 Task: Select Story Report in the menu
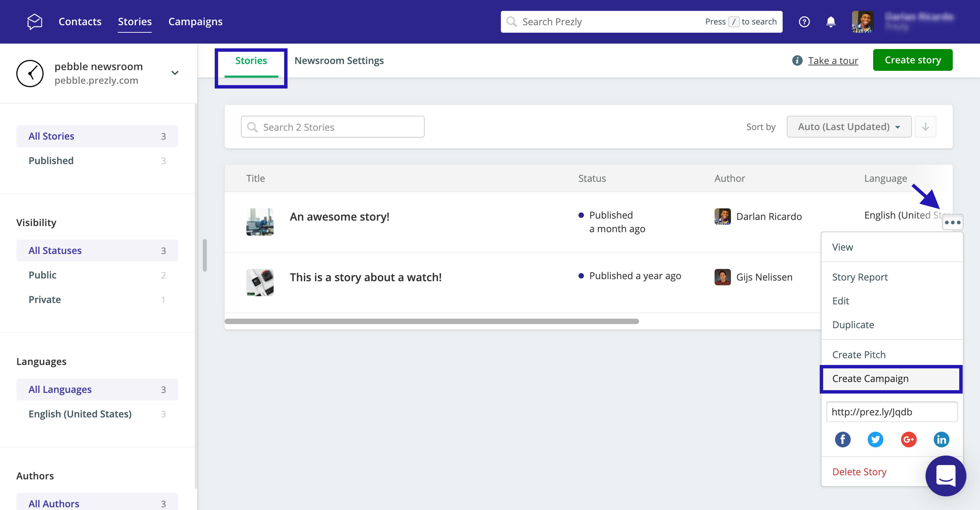coord(892,277)
